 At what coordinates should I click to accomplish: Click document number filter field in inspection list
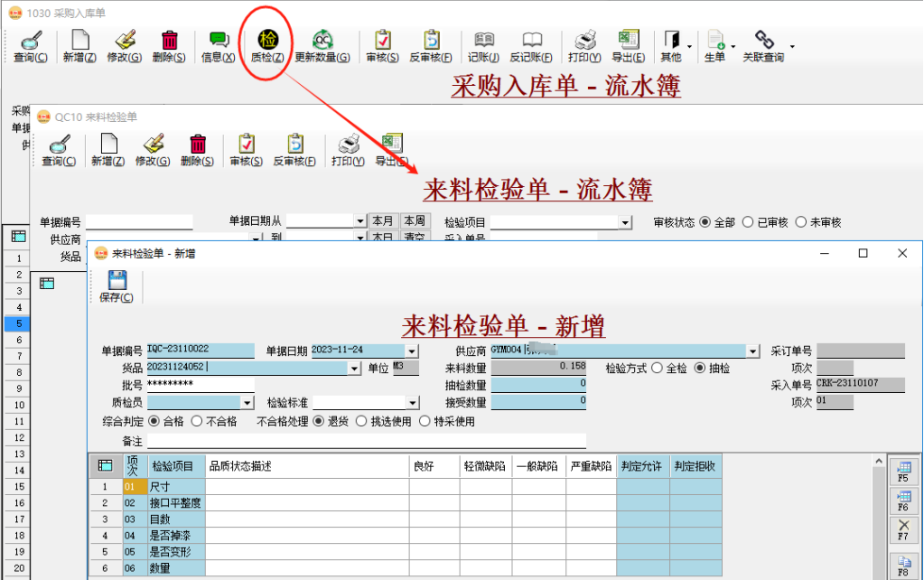click(139, 222)
